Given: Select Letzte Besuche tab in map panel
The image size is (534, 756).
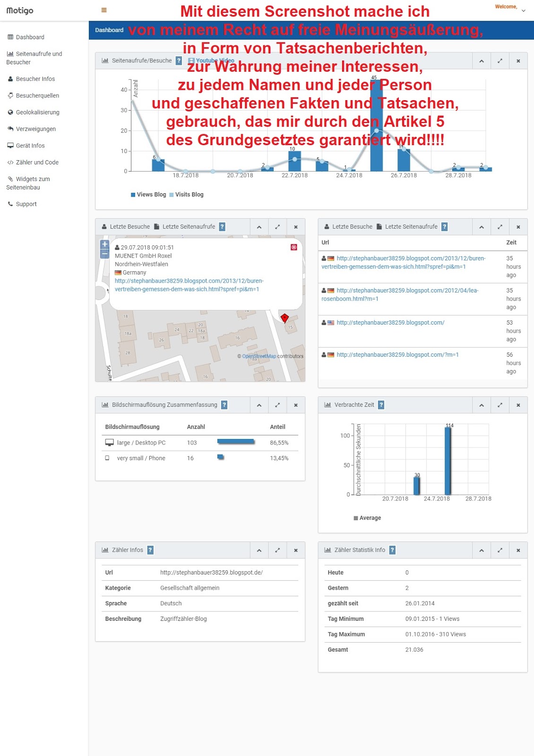Looking at the screenshot, I should click(x=126, y=227).
